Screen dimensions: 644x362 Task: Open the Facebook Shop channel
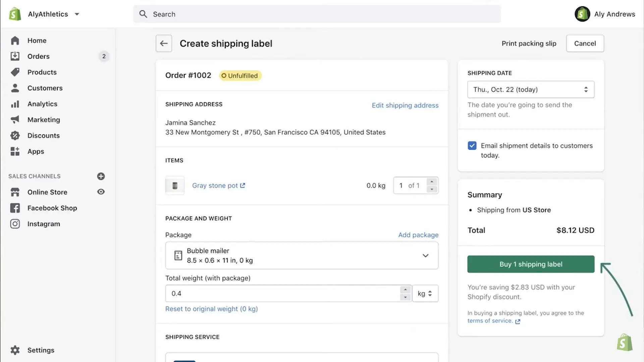52,208
